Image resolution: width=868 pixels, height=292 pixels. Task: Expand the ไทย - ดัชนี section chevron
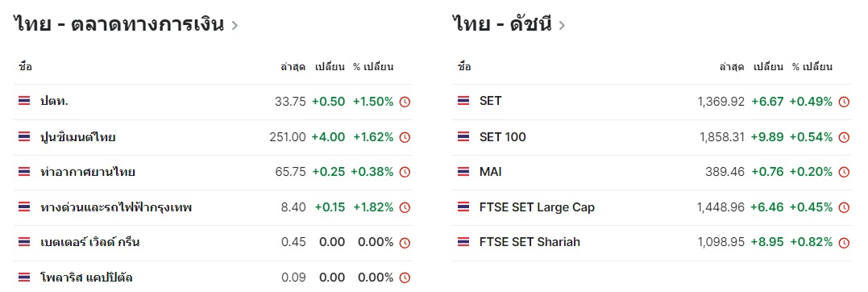(563, 26)
